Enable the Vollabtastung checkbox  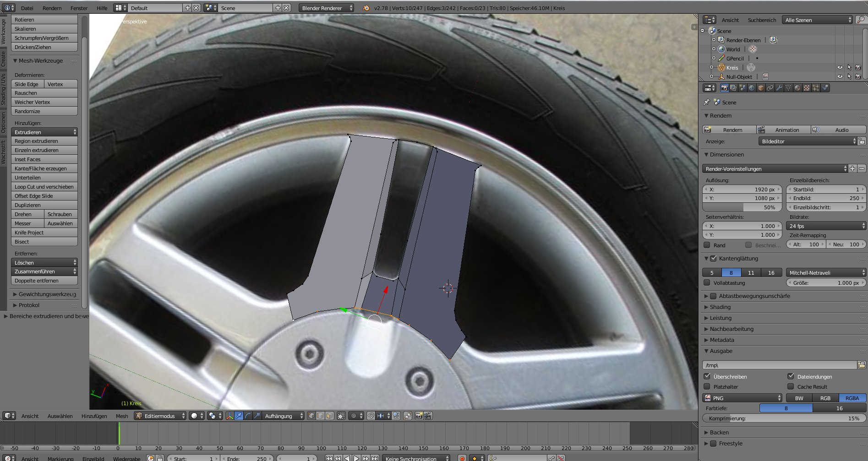(x=707, y=282)
